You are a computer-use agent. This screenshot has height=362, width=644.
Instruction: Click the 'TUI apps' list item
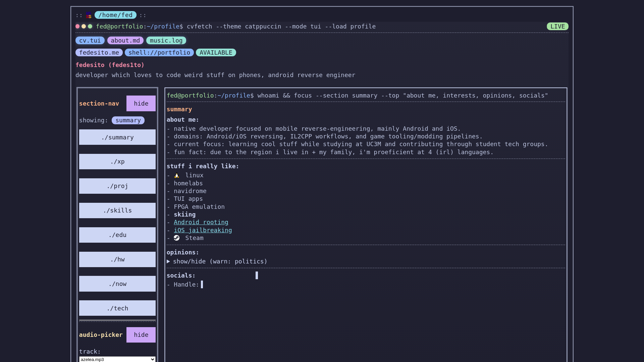click(x=188, y=199)
